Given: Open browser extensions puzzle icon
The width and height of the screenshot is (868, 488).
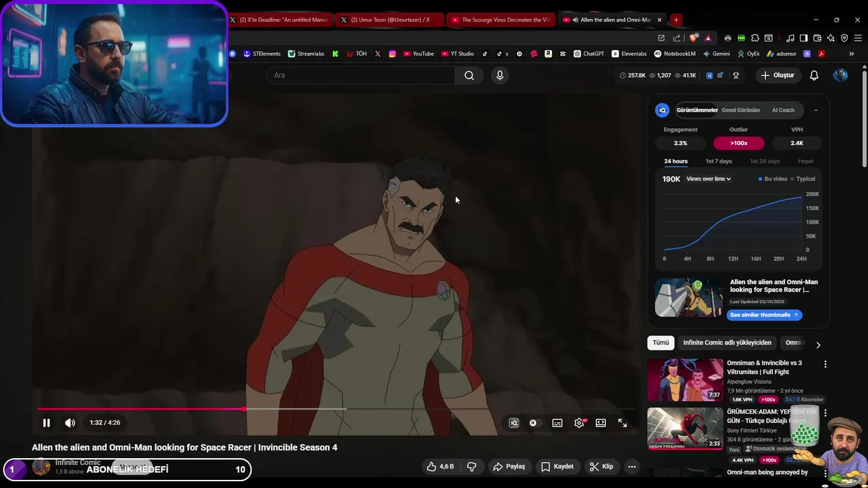Looking at the screenshot, I should (755, 38).
